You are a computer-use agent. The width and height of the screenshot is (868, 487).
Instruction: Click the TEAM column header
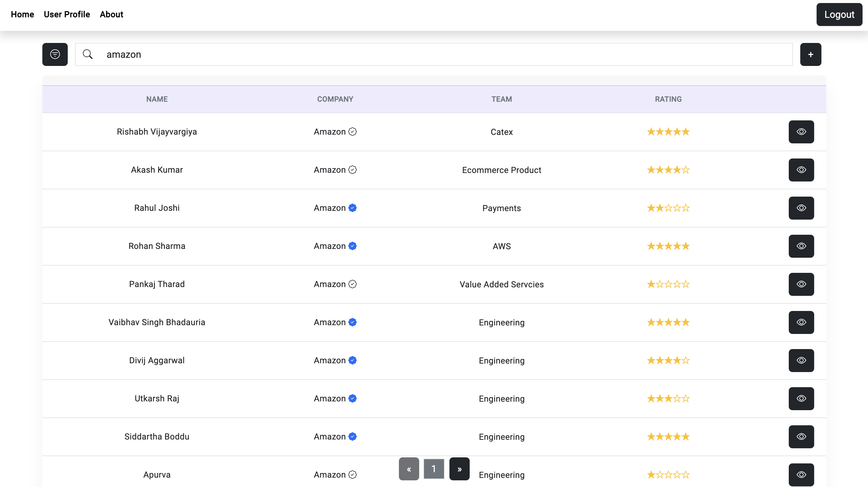click(501, 99)
